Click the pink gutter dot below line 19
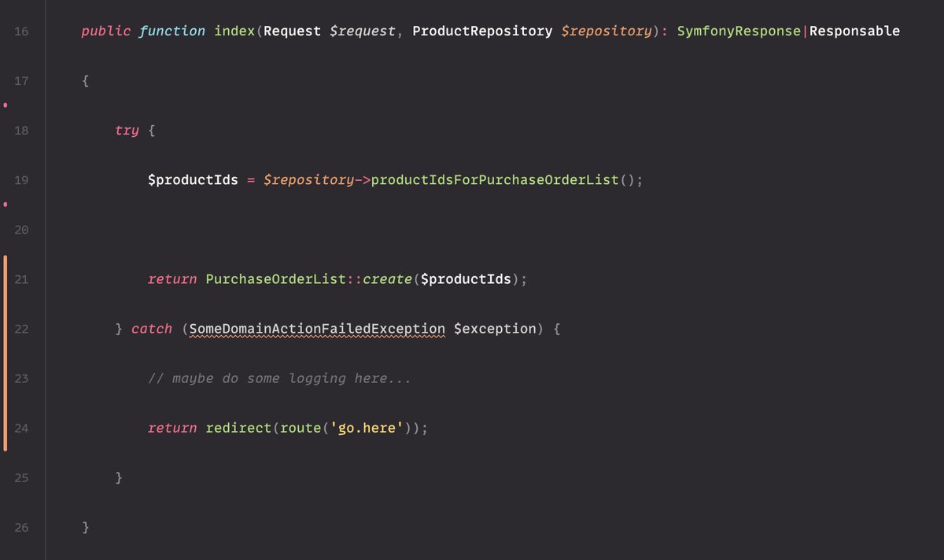The image size is (944, 560). (6, 204)
